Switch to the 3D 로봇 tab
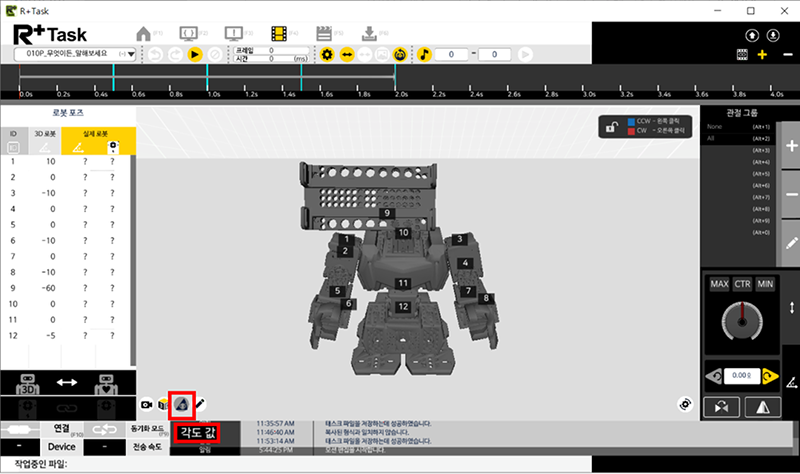800x474 pixels. [44, 132]
